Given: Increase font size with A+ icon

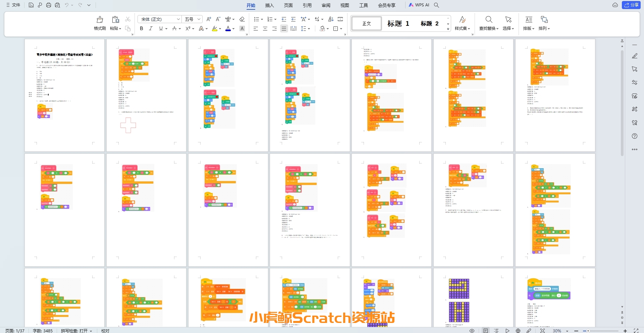Looking at the screenshot, I should [x=209, y=19].
